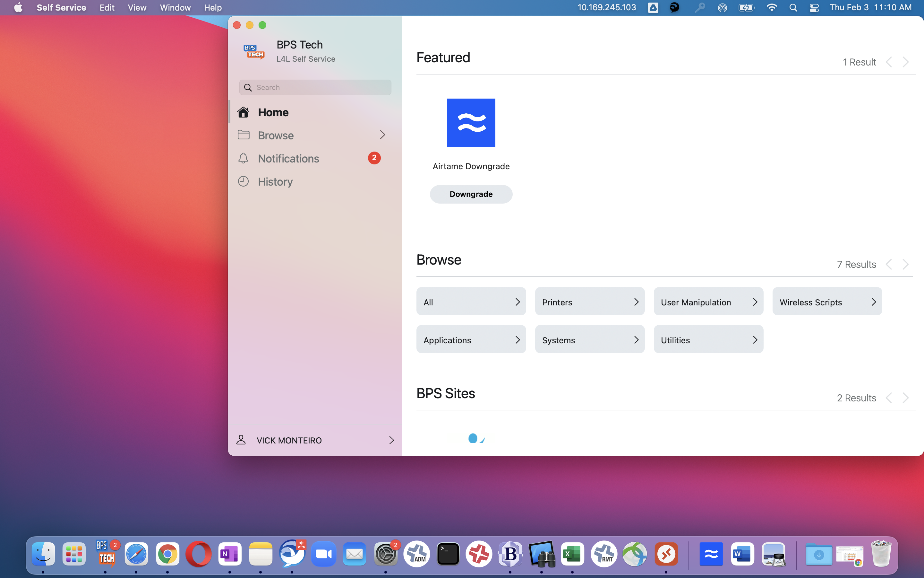Click the Wi-Fi menu bar icon
This screenshot has height=578, width=924.
click(x=772, y=8)
